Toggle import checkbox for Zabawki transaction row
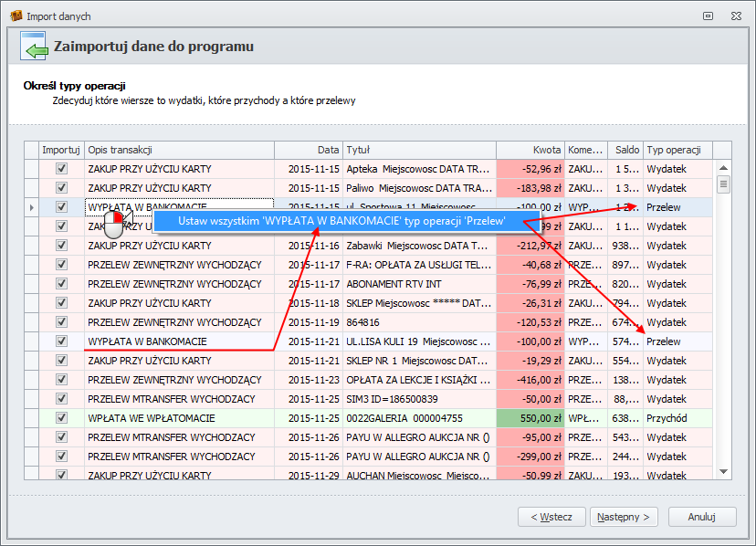The height and width of the screenshot is (546, 756). [x=62, y=246]
